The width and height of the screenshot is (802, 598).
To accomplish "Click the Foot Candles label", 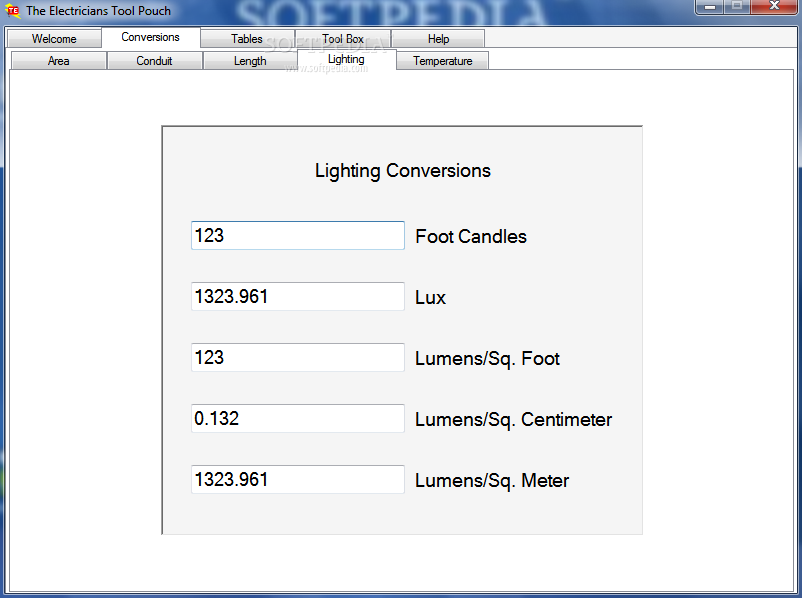I will coord(471,236).
